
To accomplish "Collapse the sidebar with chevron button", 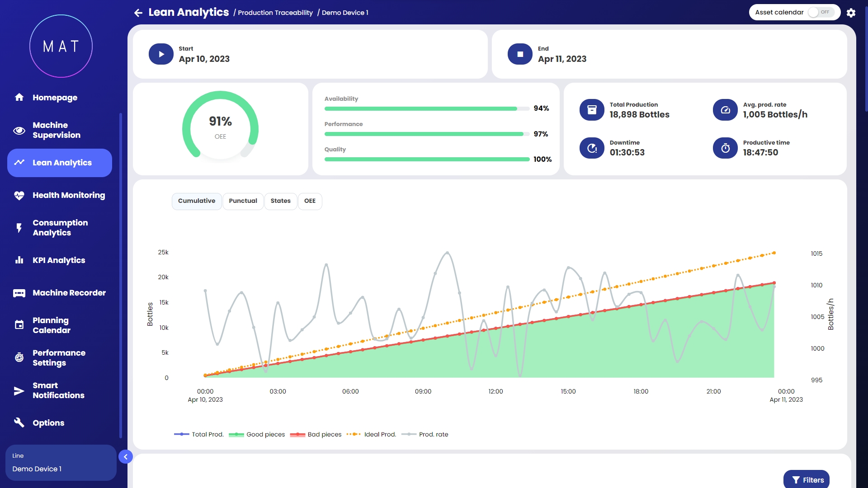I will click(x=126, y=457).
